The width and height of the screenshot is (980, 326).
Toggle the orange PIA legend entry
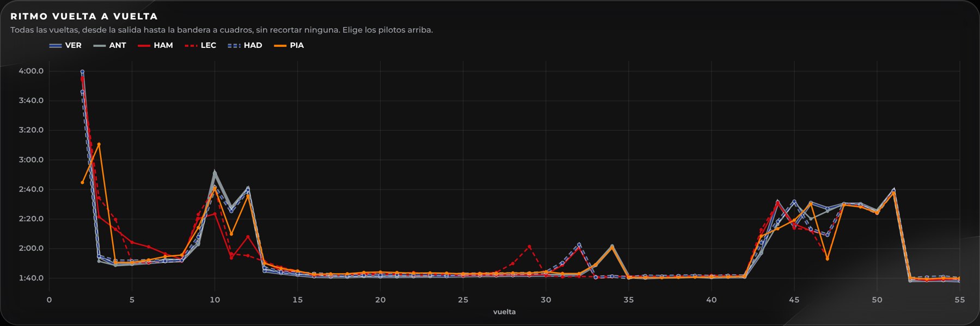coord(289,45)
